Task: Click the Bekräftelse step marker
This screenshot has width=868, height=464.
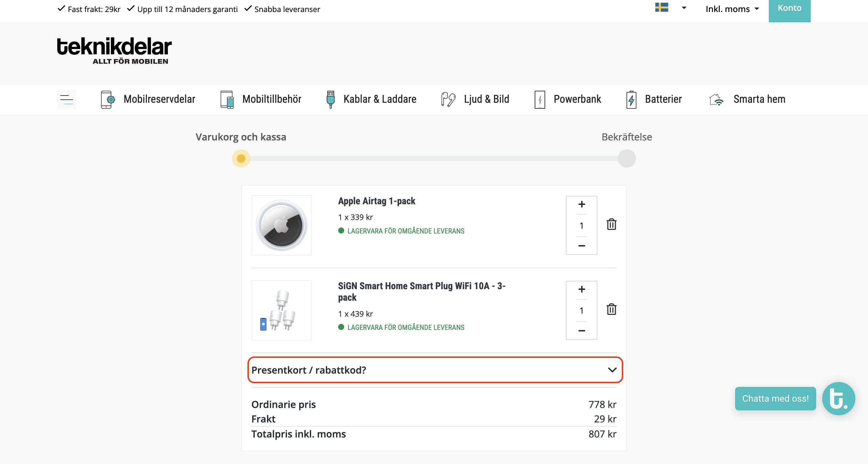Action: (626, 158)
